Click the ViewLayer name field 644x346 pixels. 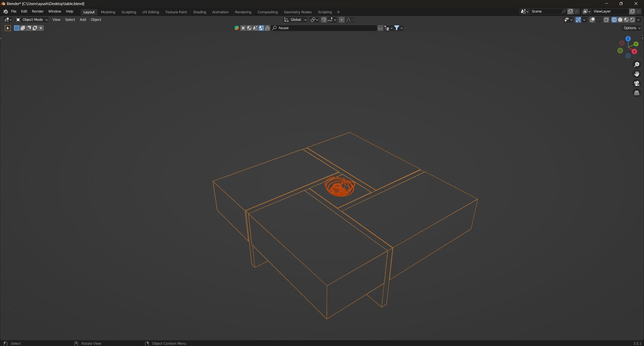(x=610, y=12)
